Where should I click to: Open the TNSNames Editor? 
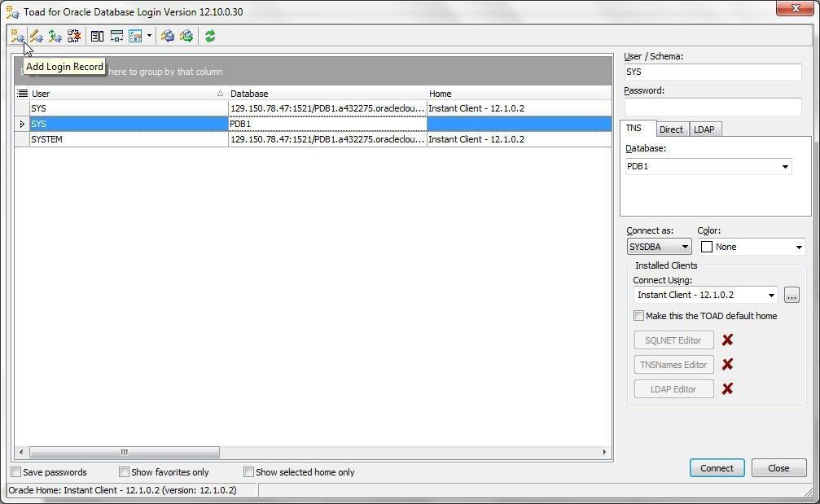click(673, 365)
